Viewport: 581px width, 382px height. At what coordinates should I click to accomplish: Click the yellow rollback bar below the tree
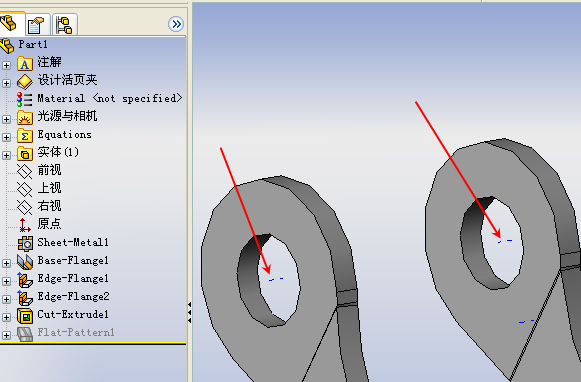(x=93, y=344)
